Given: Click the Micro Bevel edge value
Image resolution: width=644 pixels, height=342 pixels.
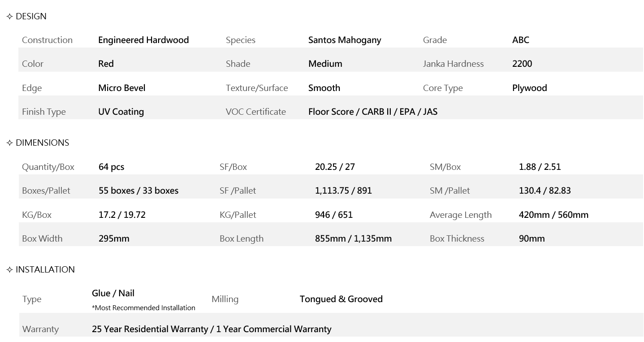Looking at the screenshot, I should click(x=122, y=88).
